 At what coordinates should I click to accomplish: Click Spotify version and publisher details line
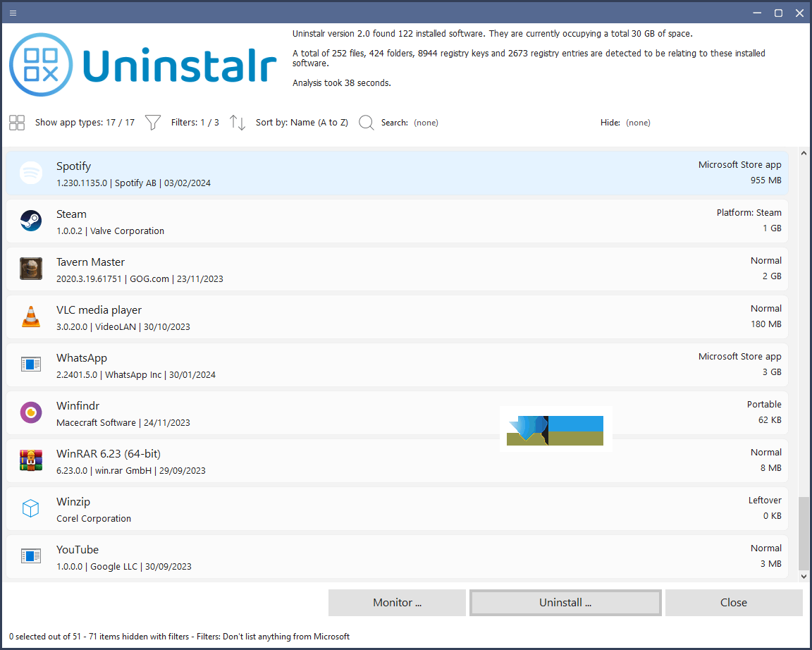(x=134, y=183)
